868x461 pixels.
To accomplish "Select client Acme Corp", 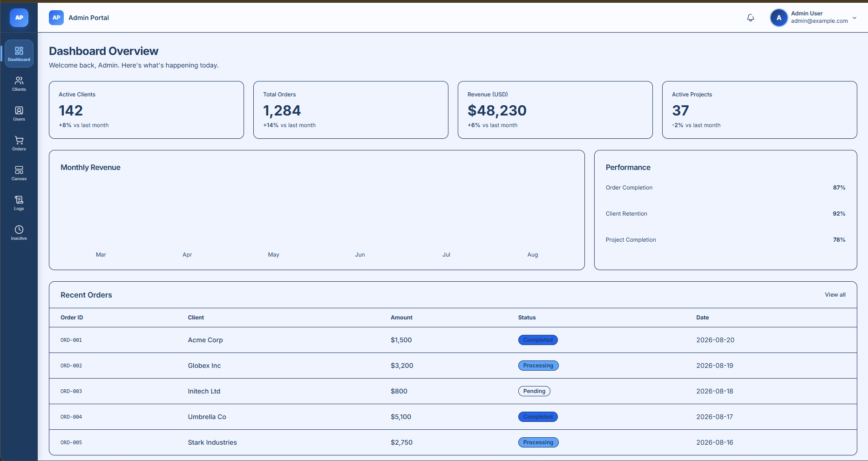I will click(205, 340).
